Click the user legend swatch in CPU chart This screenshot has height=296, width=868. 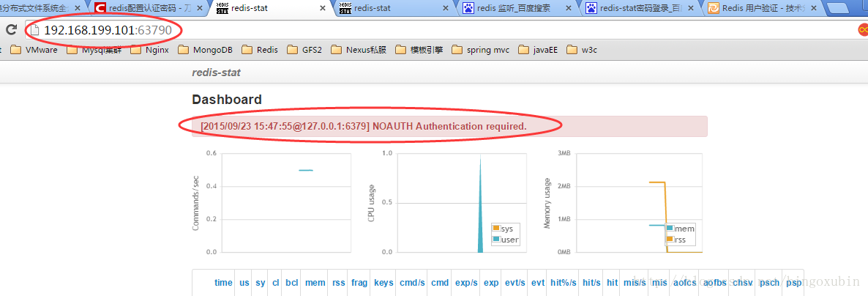pos(496,240)
